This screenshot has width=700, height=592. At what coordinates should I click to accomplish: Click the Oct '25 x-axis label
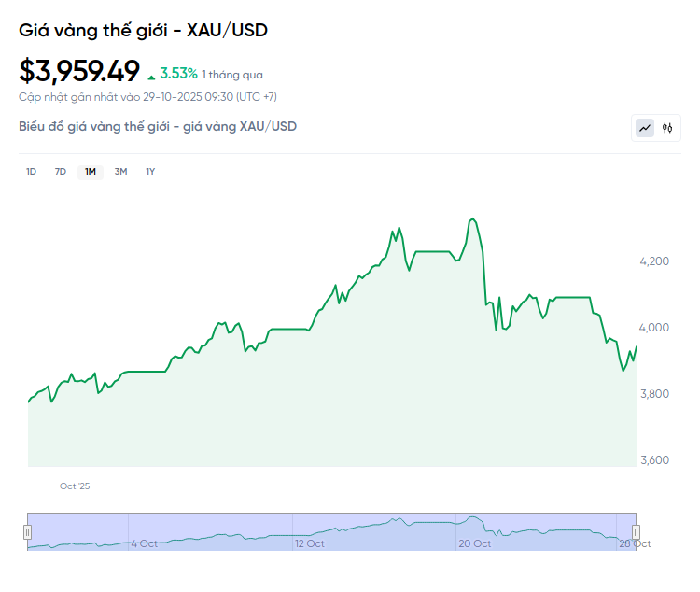click(75, 486)
